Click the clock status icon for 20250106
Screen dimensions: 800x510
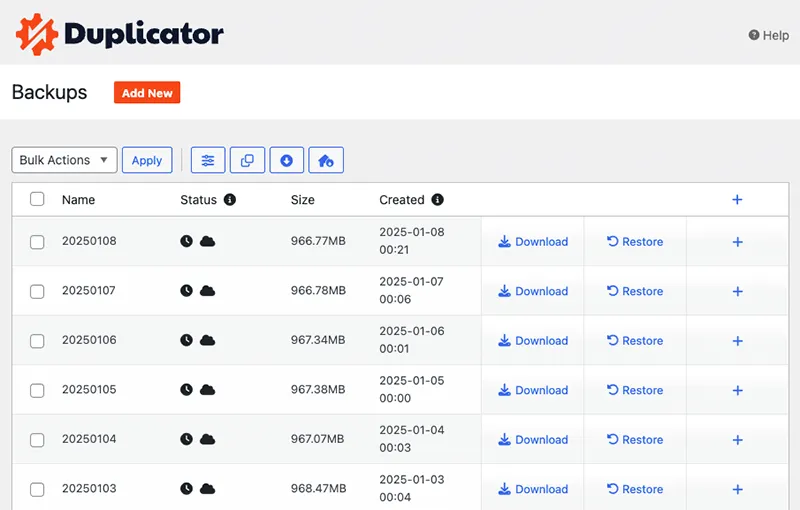186,340
